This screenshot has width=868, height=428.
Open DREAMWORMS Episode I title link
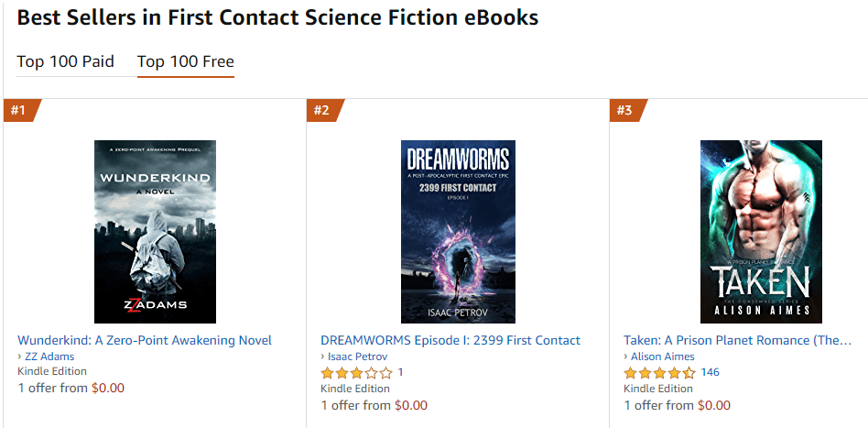(450, 340)
